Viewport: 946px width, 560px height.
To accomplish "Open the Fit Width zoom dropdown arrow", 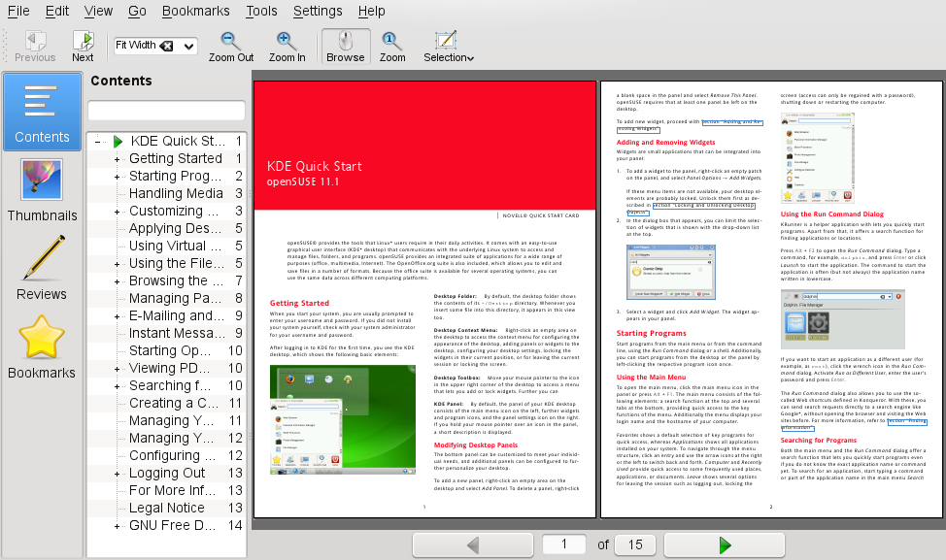I will pyautogui.click(x=188, y=46).
